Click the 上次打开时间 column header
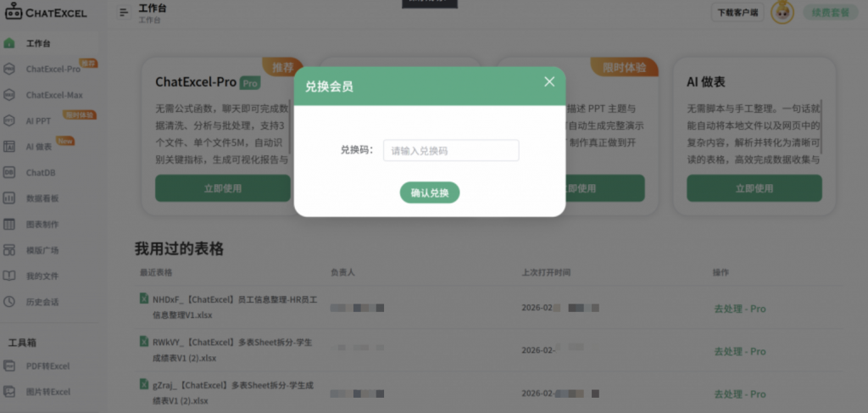Viewport: 868px width, 413px height. click(546, 273)
